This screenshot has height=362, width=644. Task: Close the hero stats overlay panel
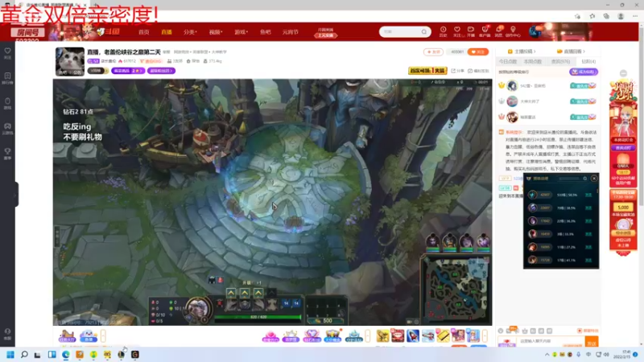coord(594,179)
